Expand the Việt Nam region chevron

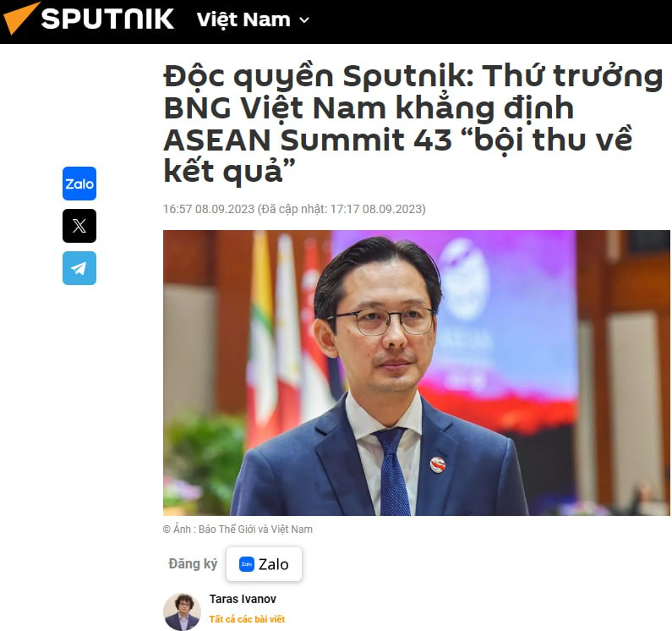(303, 20)
